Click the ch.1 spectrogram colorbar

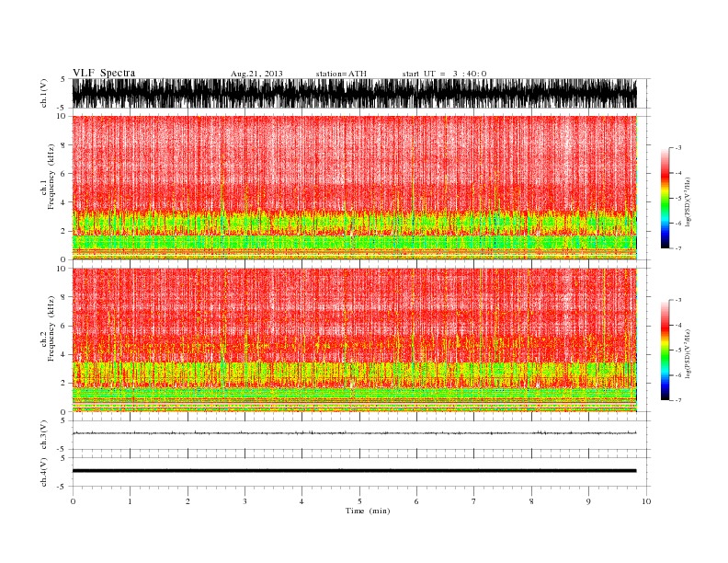click(665, 199)
